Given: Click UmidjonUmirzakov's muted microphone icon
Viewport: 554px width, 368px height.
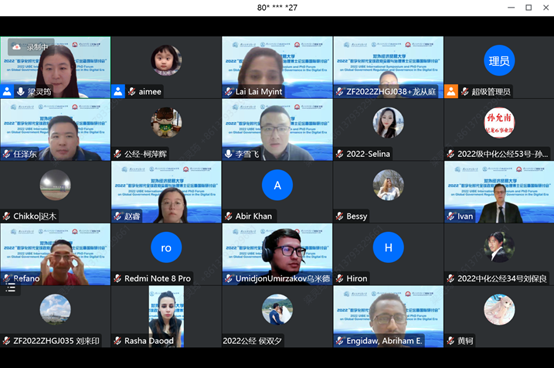Looking at the screenshot, I should coord(229,279).
